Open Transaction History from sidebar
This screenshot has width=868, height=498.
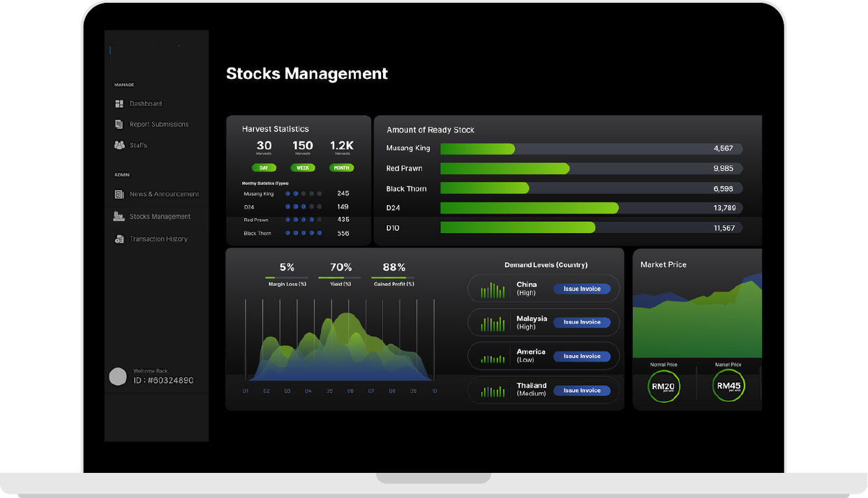click(158, 239)
